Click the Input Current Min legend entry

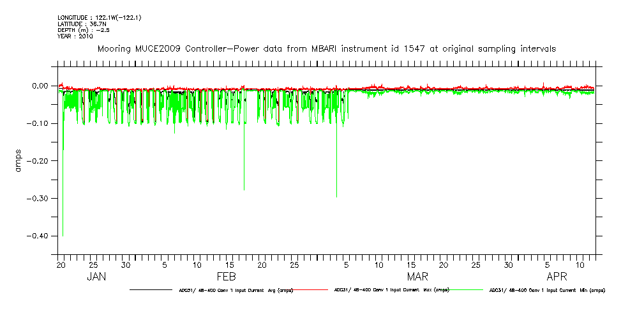point(546,290)
